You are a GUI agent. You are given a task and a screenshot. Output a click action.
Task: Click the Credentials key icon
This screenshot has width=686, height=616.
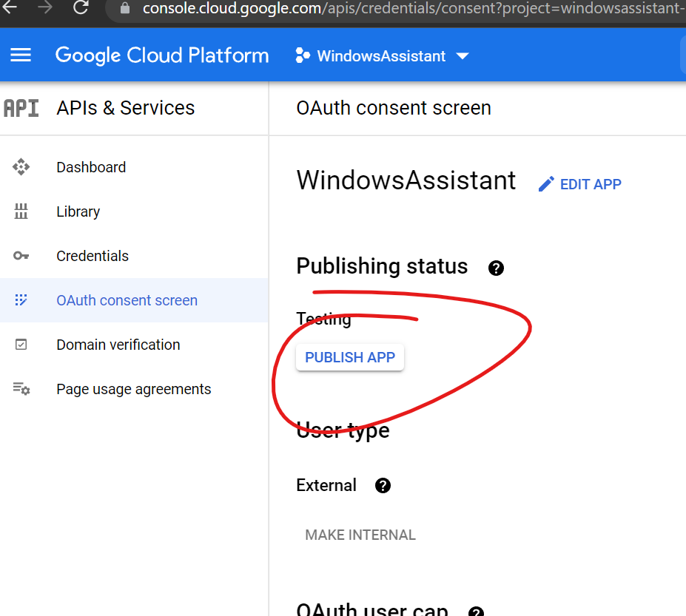click(x=21, y=256)
